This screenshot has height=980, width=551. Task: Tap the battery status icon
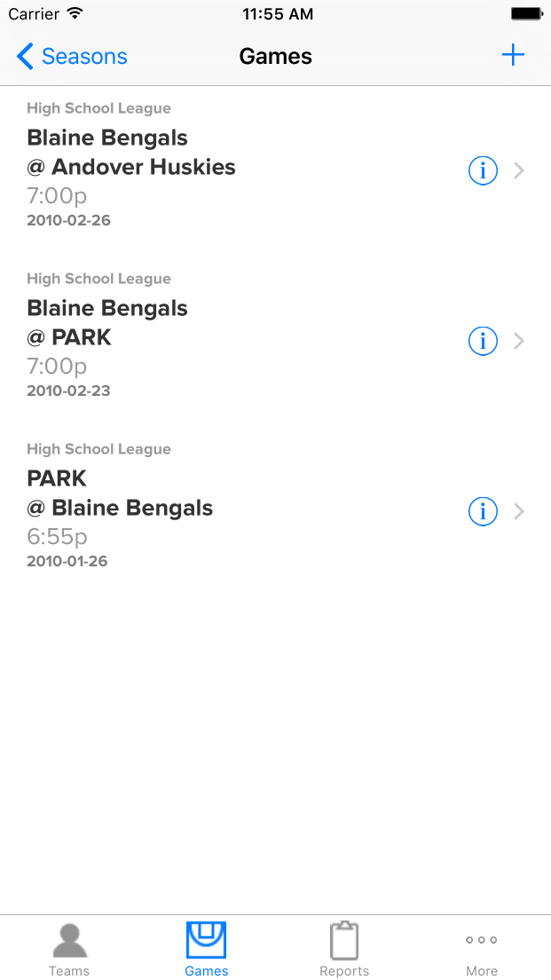tap(526, 14)
